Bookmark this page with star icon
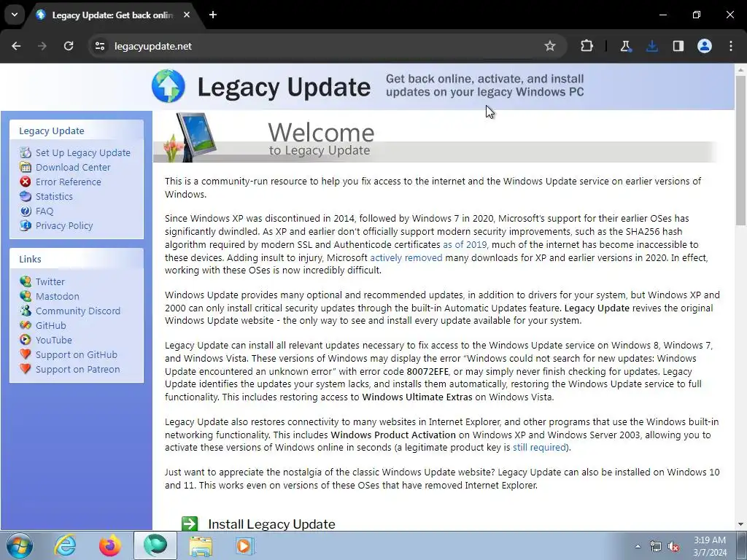 550,46
